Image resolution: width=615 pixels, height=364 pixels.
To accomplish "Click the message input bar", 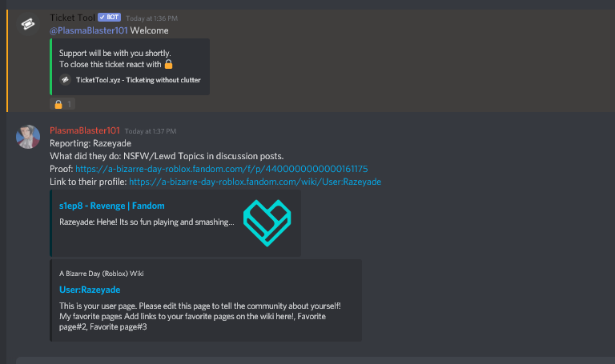I will (x=312, y=359).
